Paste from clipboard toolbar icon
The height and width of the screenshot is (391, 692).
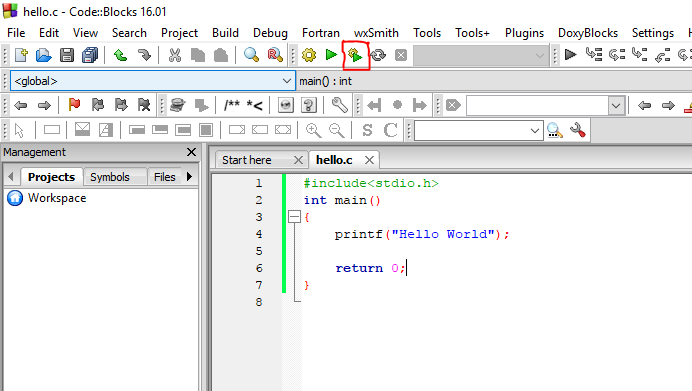click(221, 55)
